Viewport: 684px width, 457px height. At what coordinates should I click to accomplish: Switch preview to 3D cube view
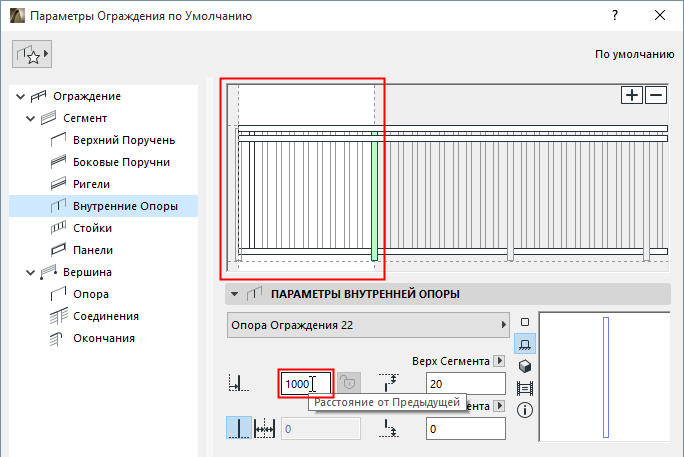pyautogui.click(x=525, y=366)
